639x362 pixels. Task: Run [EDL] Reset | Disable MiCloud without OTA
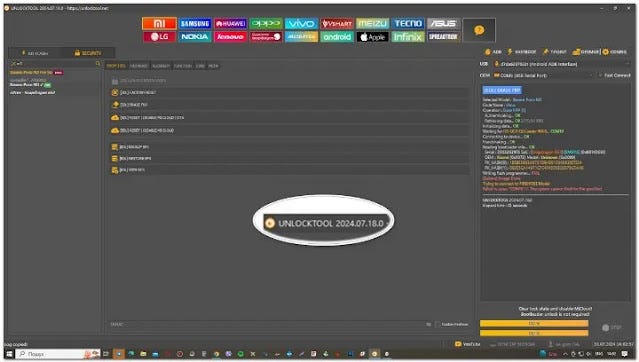[x=290, y=130]
